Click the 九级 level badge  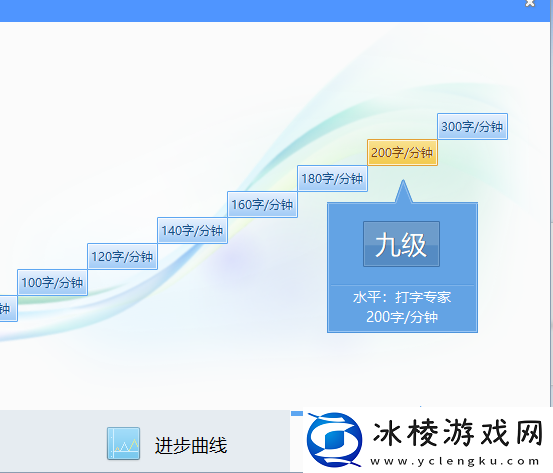tap(401, 244)
